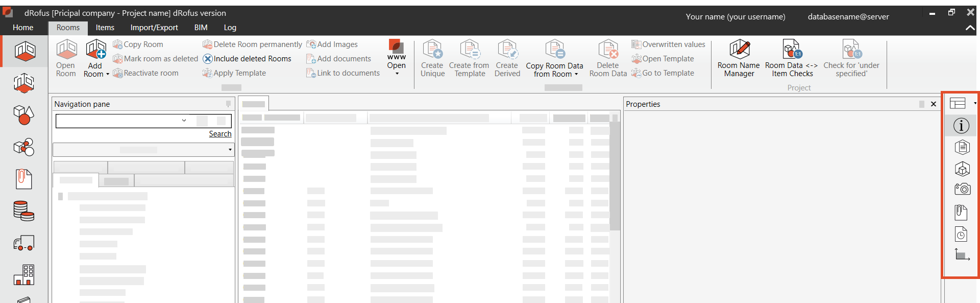980x303 pixels.
Task: Expand Copy Room Data from Room dropdown
Action: tap(576, 74)
